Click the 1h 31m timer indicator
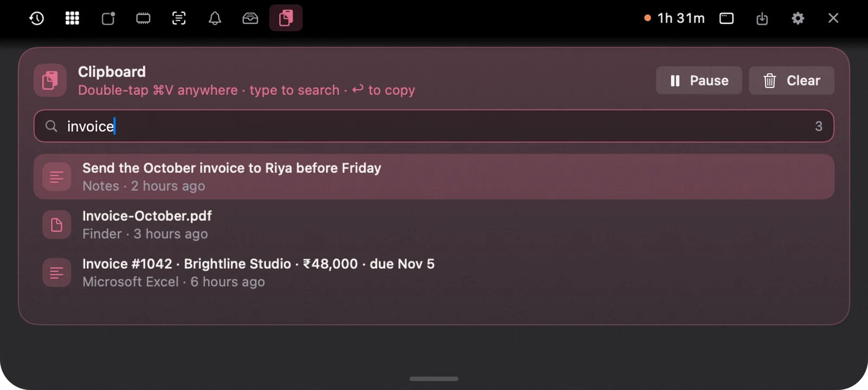868x390 pixels. 674,18
